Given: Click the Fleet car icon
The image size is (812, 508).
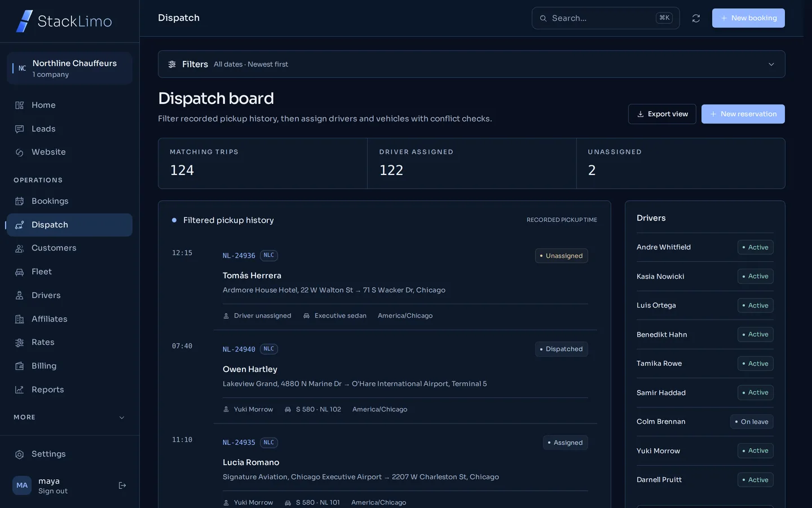Looking at the screenshot, I should pyautogui.click(x=20, y=271).
